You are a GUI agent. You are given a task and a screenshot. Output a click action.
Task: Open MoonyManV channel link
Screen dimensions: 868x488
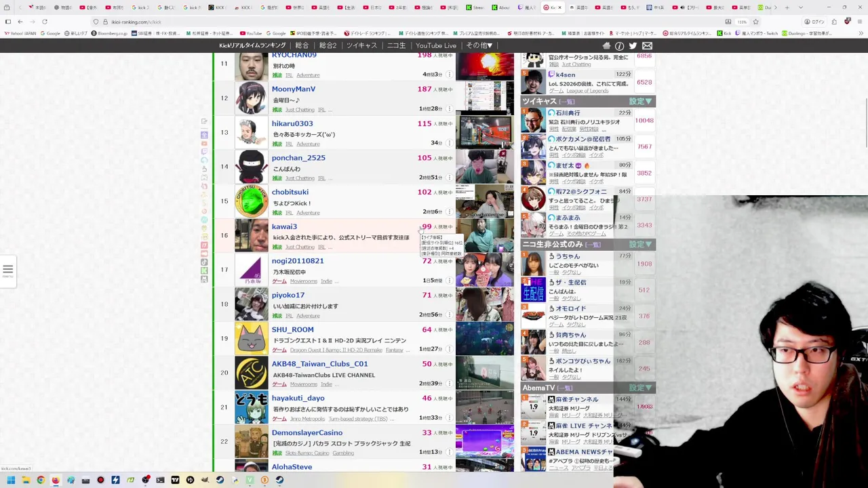pos(294,89)
